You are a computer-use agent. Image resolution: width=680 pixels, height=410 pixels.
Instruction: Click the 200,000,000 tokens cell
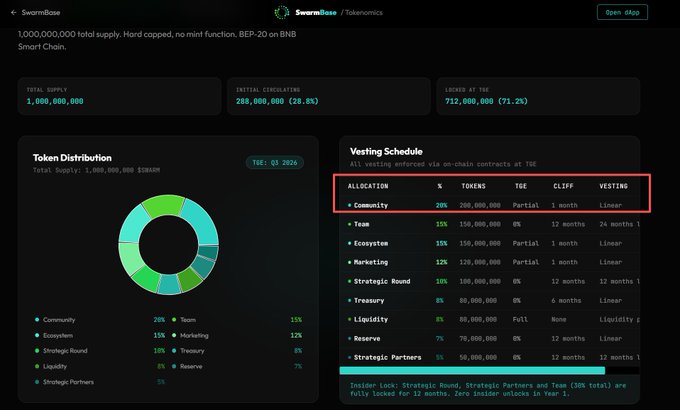(x=480, y=205)
